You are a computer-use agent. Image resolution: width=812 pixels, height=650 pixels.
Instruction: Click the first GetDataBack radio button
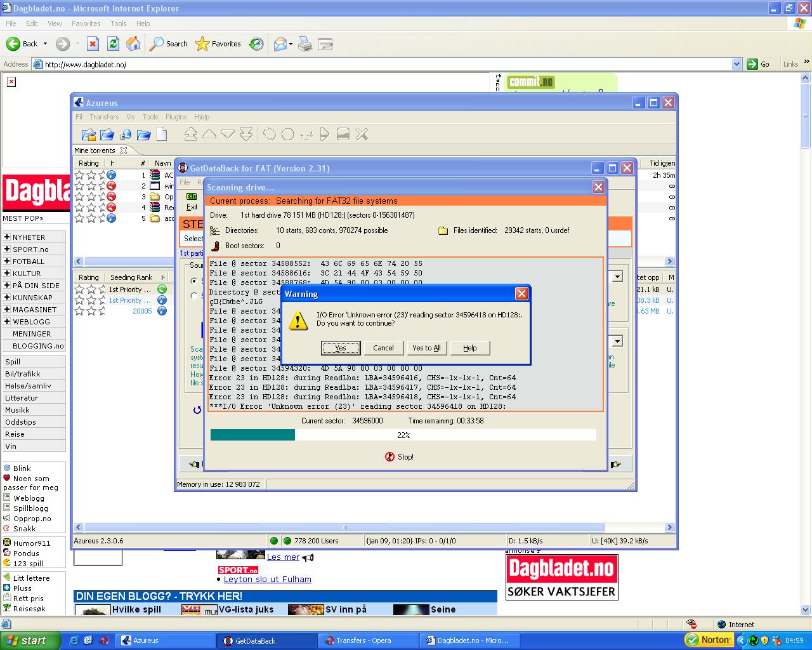coord(194,281)
